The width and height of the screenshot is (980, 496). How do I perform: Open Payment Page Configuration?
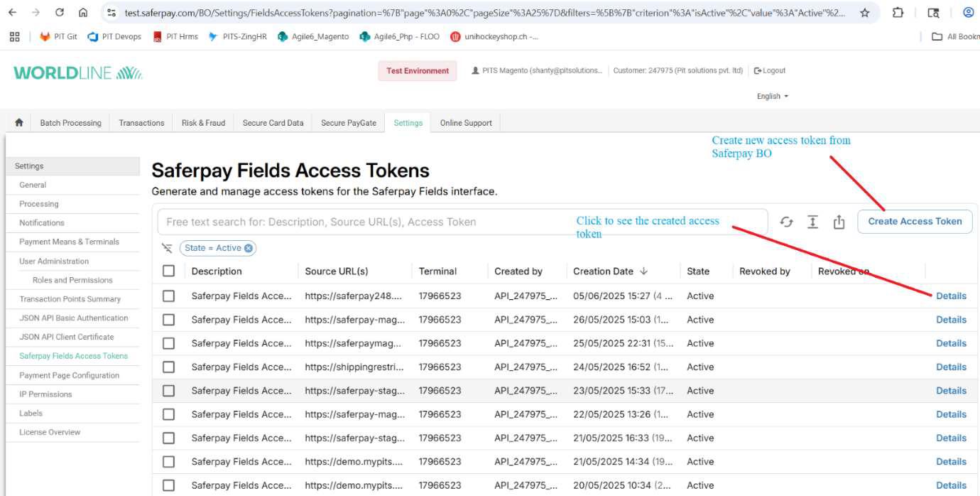tap(70, 375)
